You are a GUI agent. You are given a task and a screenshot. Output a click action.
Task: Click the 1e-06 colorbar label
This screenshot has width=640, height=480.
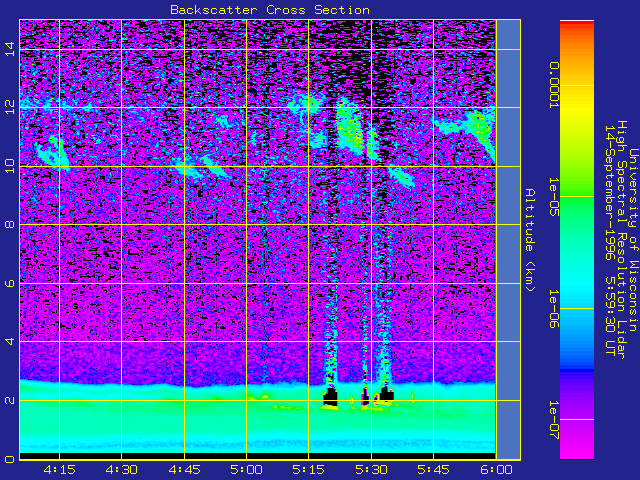(x=553, y=309)
